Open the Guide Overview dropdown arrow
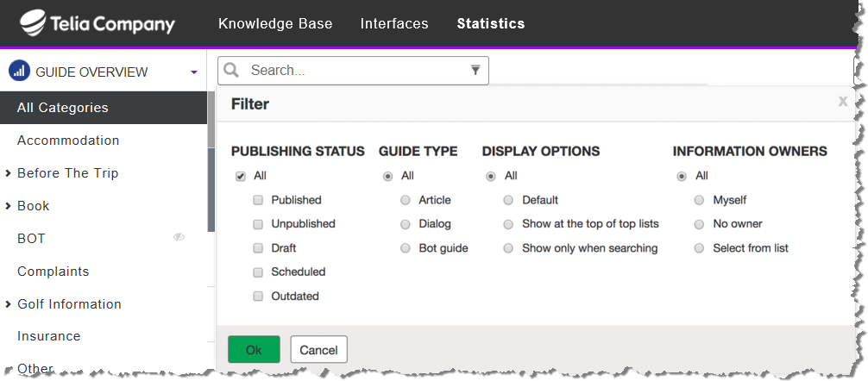 (194, 72)
